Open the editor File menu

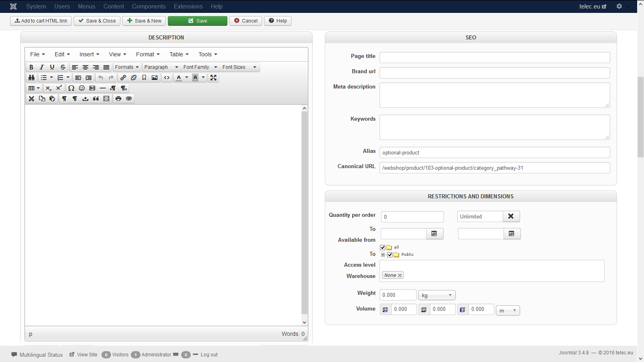(37, 54)
